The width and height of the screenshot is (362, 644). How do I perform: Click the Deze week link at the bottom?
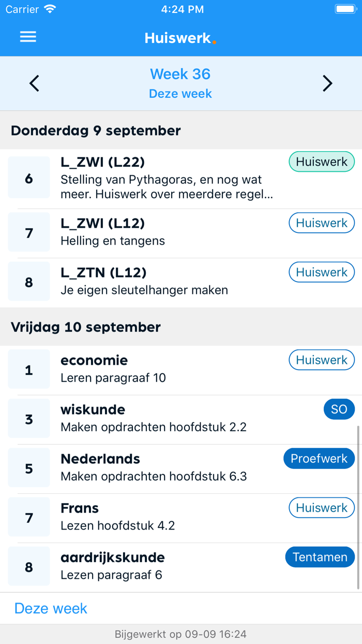click(x=50, y=608)
